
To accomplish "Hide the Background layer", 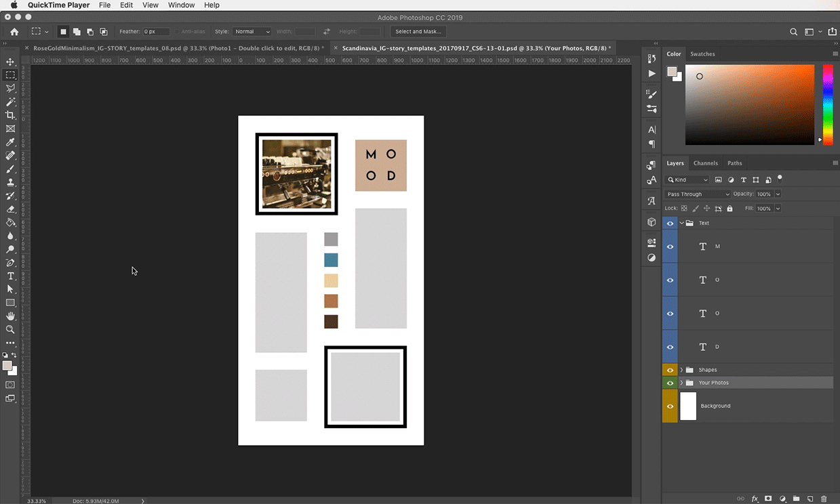I will coord(670,406).
